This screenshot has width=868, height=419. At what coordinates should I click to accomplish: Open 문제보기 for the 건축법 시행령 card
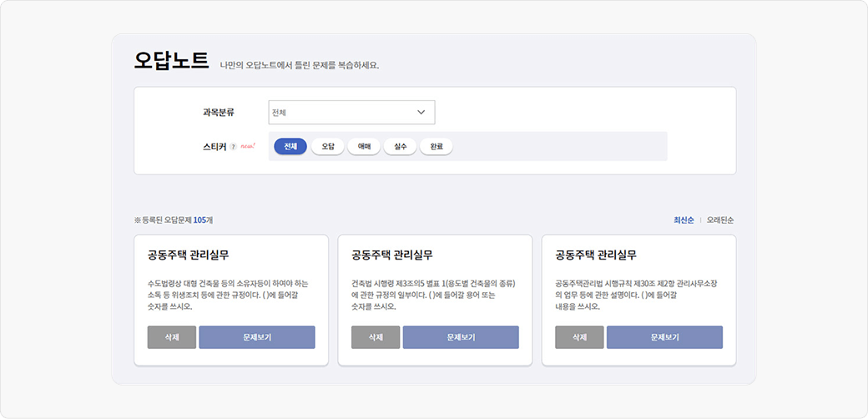coord(461,337)
